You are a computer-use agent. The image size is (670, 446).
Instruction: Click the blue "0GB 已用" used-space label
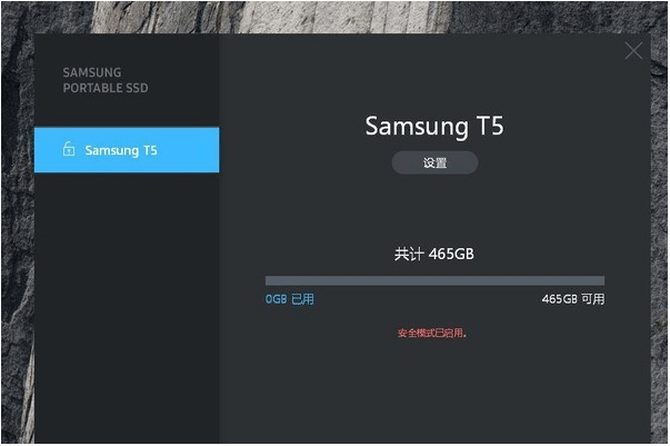[x=289, y=299]
